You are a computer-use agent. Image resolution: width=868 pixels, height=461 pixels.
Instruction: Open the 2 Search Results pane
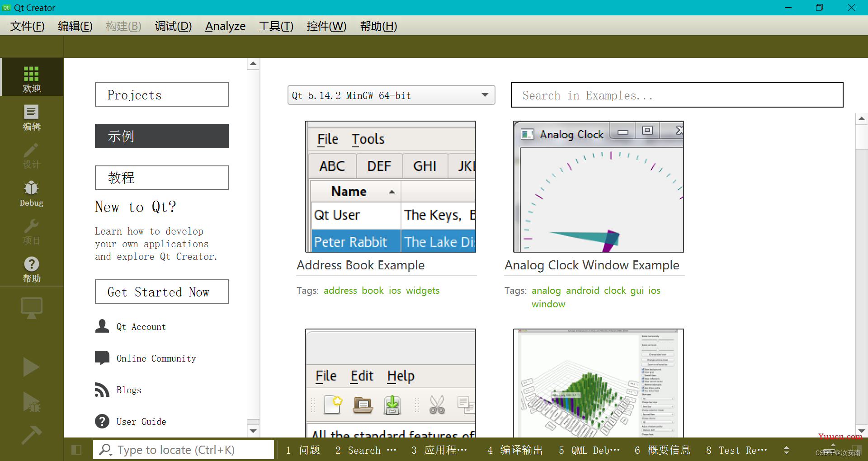366,450
